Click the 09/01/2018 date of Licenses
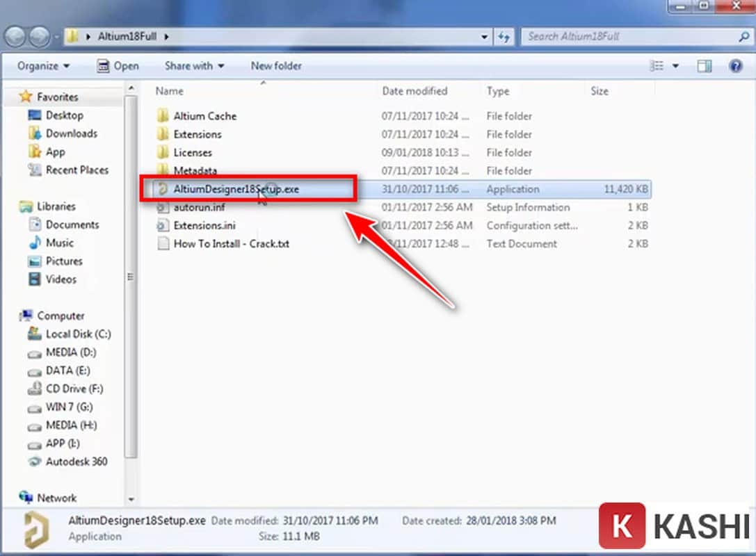 (425, 152)
